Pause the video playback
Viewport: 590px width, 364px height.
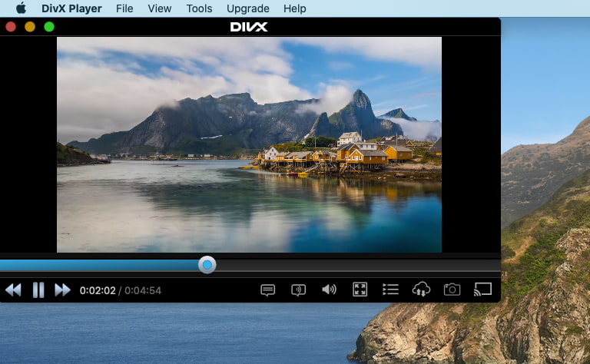click(38, 290)
